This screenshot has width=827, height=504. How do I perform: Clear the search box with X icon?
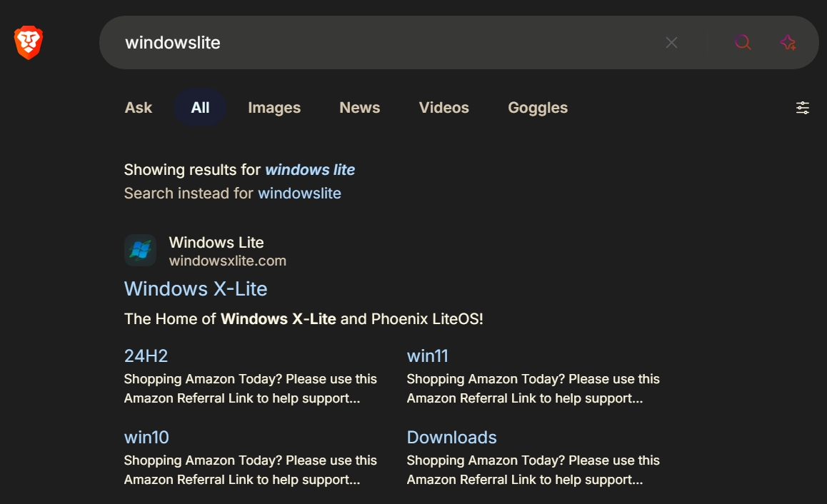pos(671,43)
